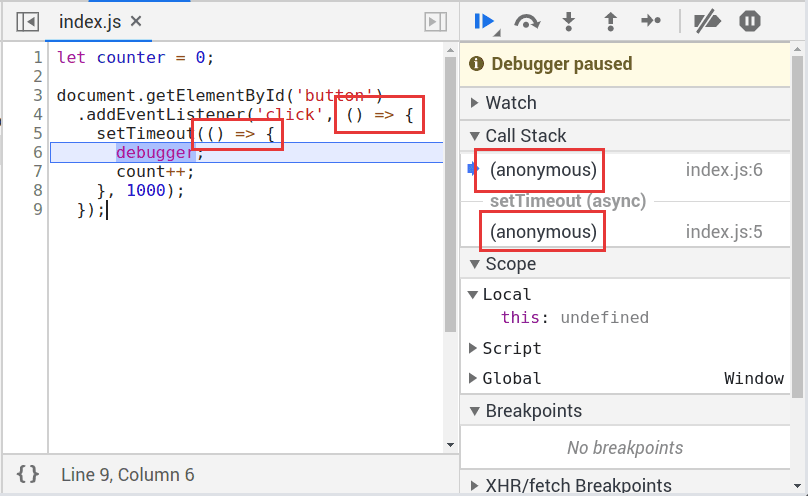Expand the Global scope

511,378
